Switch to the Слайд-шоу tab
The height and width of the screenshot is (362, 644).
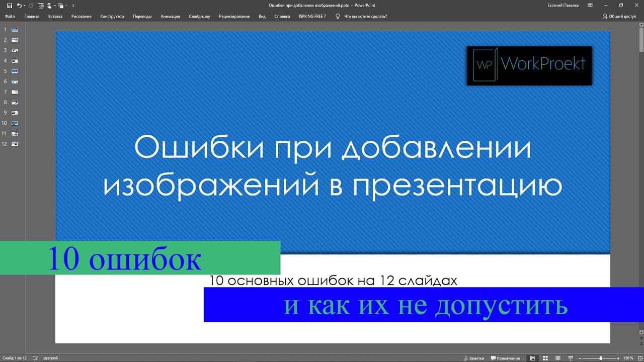200,16
